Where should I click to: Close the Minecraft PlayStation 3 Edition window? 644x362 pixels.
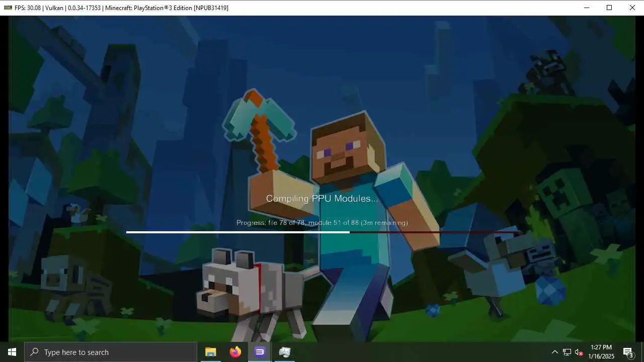(632, 8)
